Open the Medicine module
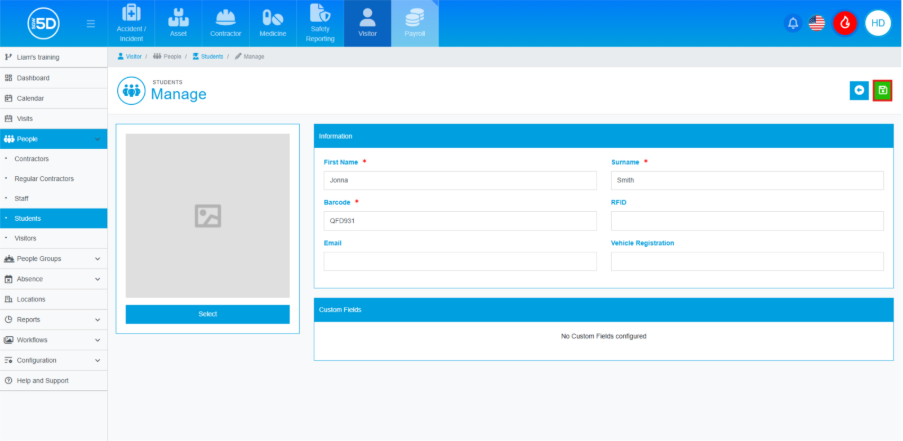903x441 pixels. pyautogui.click(x=272, y=23)
